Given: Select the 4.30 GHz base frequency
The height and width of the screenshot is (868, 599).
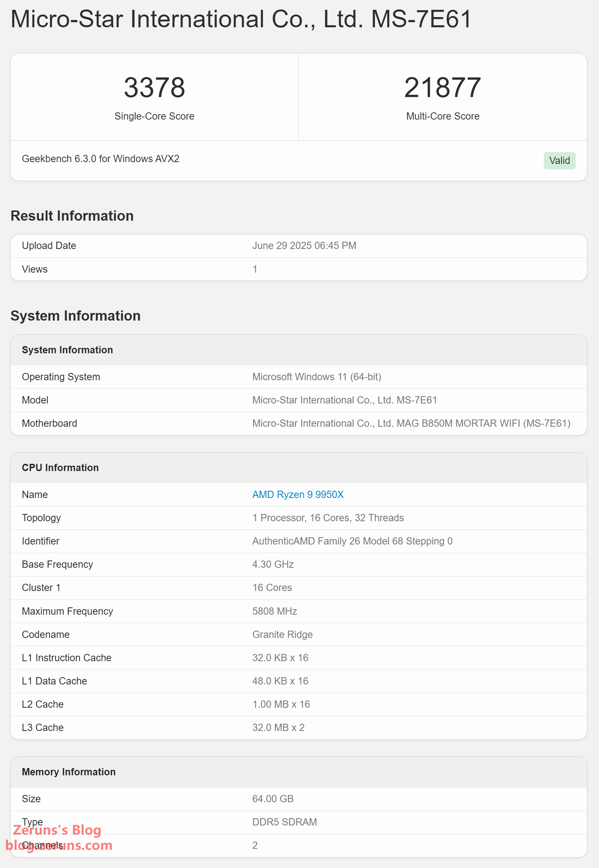Looking at the screenshot, I should [x=273, y=564].
